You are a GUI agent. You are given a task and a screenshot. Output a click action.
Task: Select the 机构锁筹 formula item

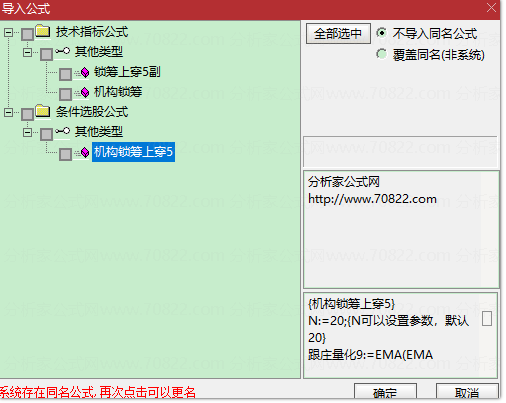pyautogui.click(x=118, y=92)
